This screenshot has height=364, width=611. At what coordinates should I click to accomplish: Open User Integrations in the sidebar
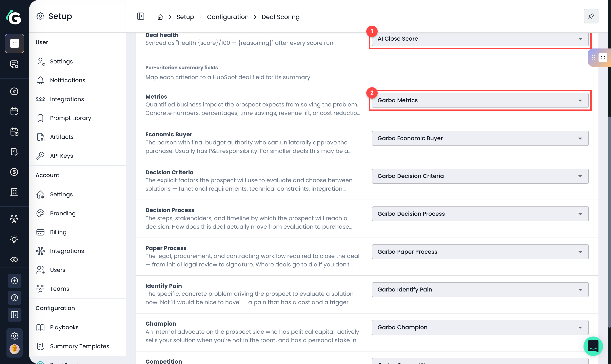(78, 99)
